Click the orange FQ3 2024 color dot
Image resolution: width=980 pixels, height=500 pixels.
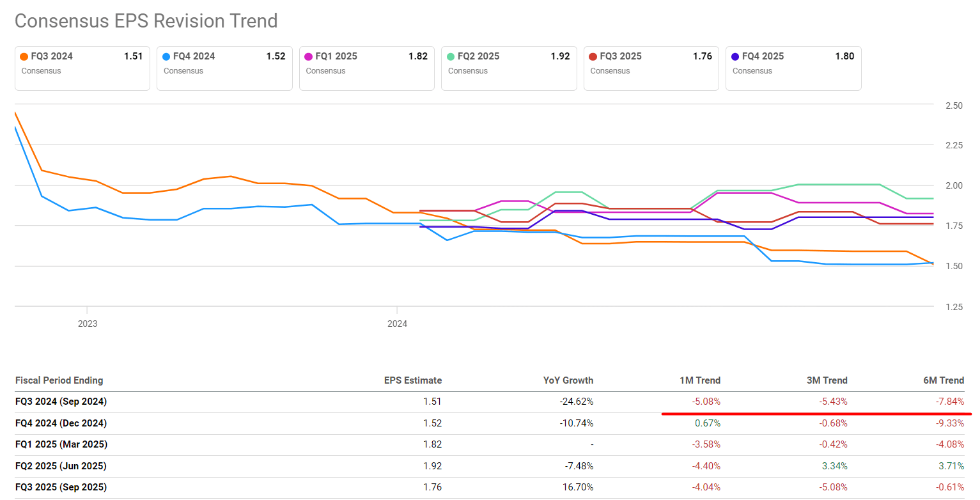click(24, 56)
